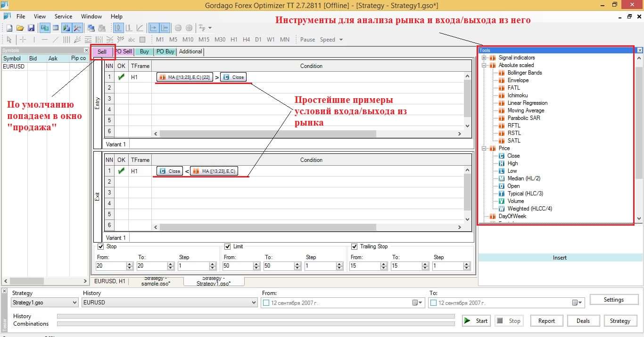Select Ichimoku indicator in Tools tree

[x=517, y=95]
